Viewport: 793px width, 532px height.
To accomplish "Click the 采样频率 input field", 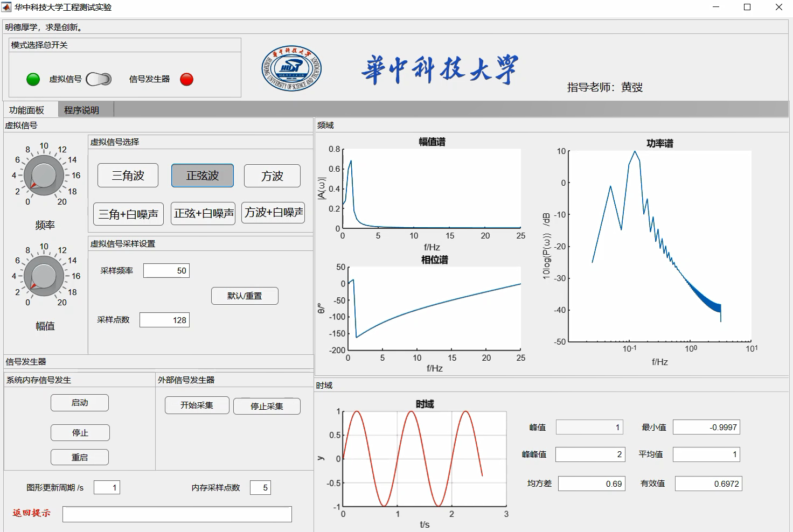I will (x=166, y=271).
